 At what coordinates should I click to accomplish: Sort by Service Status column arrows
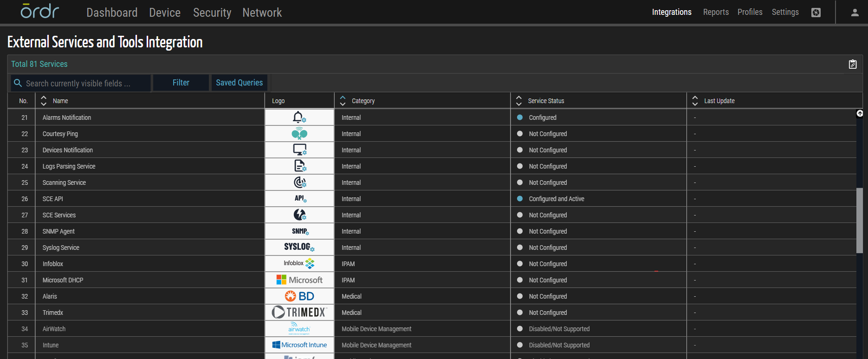coord(519,101)
